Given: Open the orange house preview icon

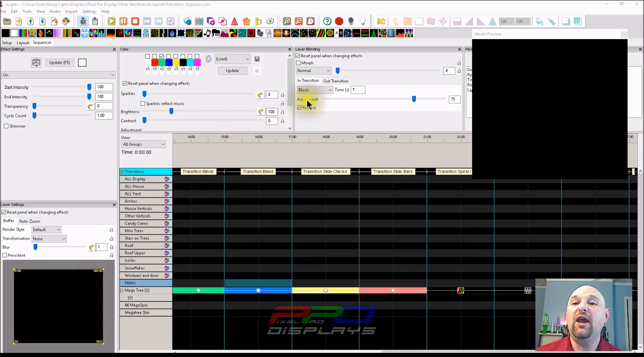Looking at the screenshot, I should [247, 21].
